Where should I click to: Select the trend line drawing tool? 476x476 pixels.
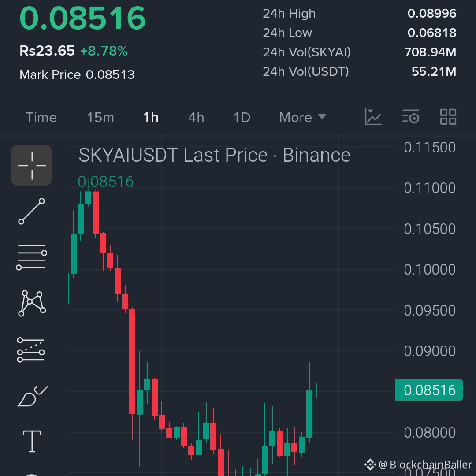click(32, 211)
